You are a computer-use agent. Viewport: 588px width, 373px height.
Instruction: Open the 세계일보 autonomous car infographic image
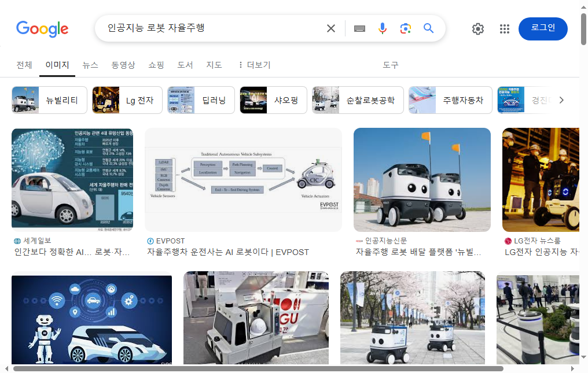(x=72, y=180)
